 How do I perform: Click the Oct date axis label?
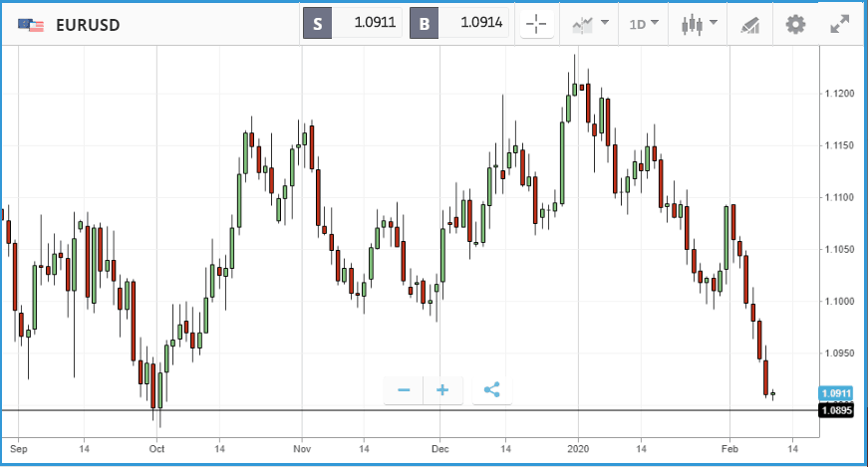click(156, 449)
